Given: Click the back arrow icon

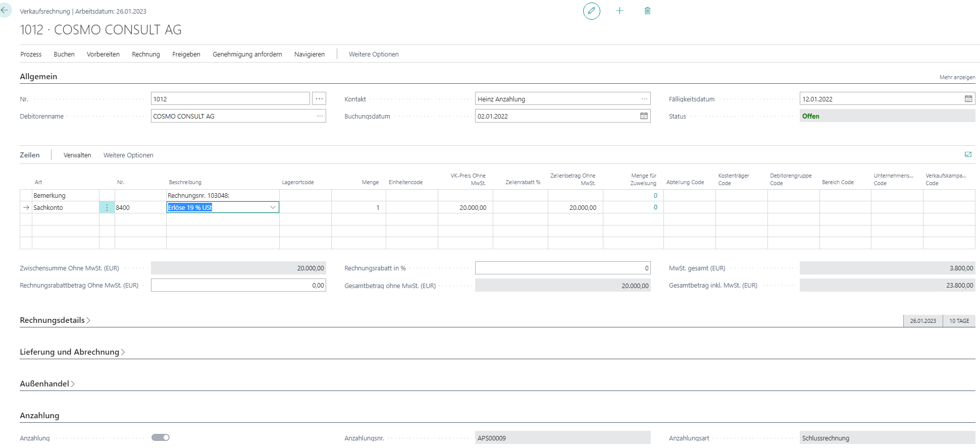Looking at the screenshot, I should [x=5, y=10].
